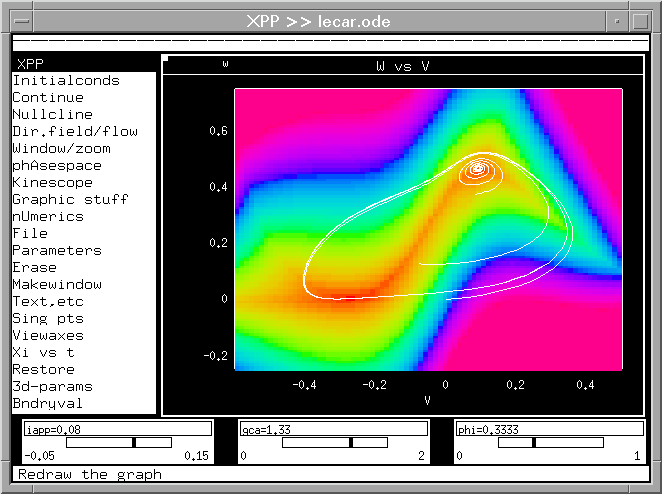The width and height of the screenshot is (662, 494).
Task: Click the w axis label above plot
Action: click(x=225, y=64)
